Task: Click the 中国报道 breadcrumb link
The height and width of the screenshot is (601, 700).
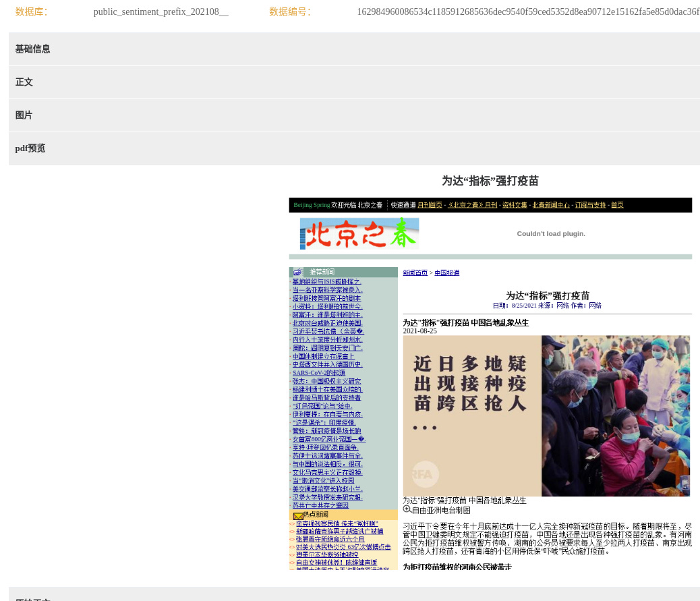Action: click(x=447, y=273)
